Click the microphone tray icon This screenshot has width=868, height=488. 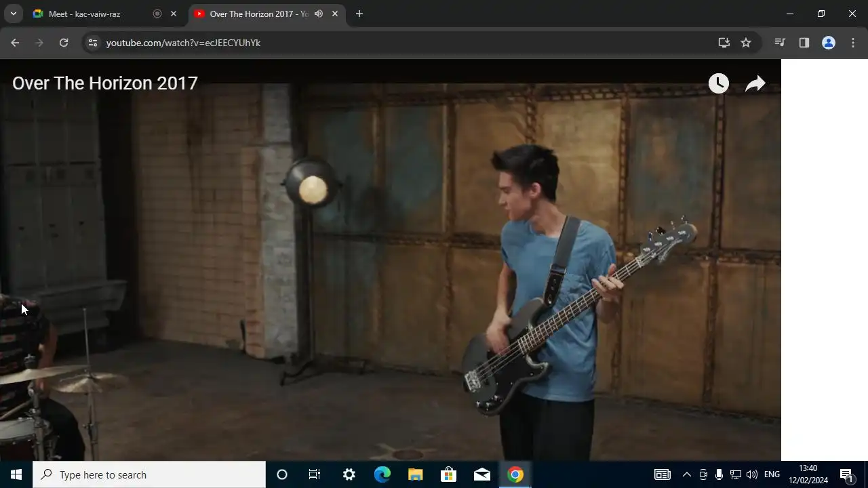coord(719,474)
